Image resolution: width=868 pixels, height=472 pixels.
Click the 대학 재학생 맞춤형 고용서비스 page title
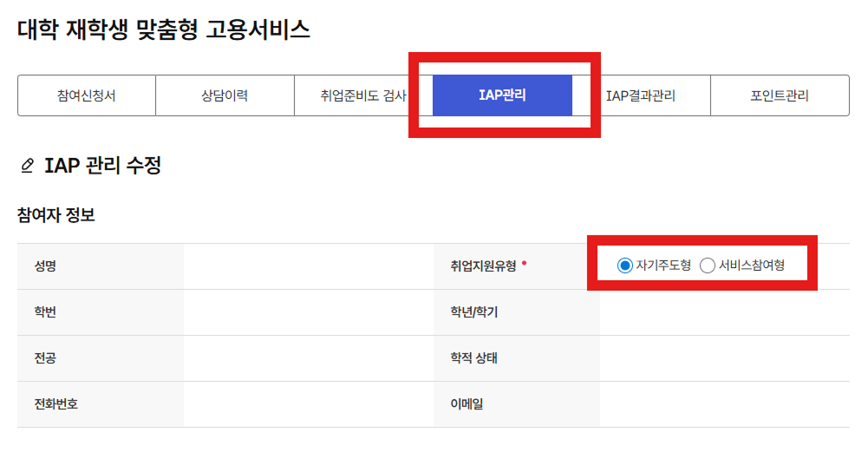click(164, 30)
